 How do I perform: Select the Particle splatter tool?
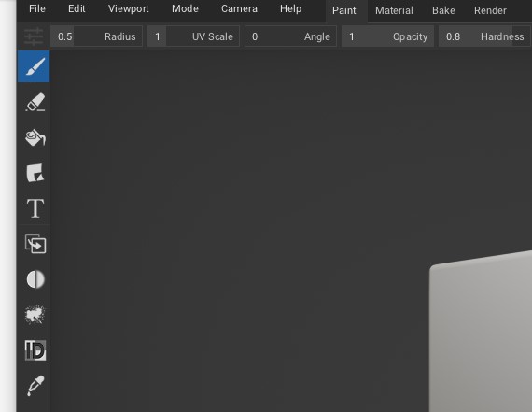pyautogui.click(x=35, y=315)
